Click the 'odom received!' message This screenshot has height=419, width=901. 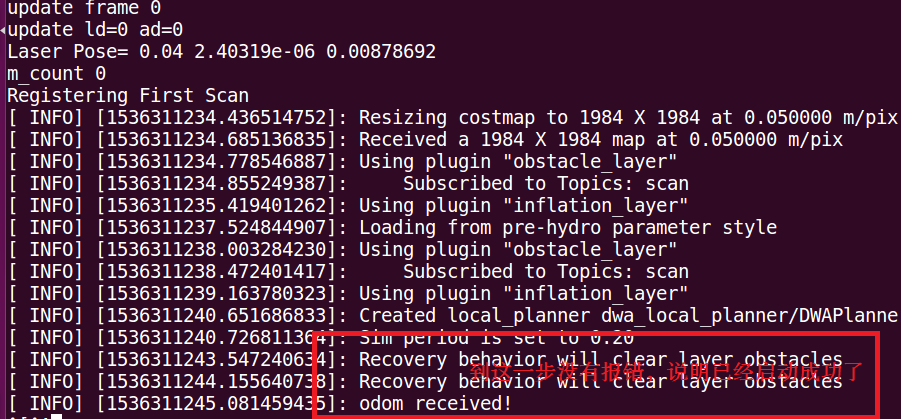pos(435,404)
